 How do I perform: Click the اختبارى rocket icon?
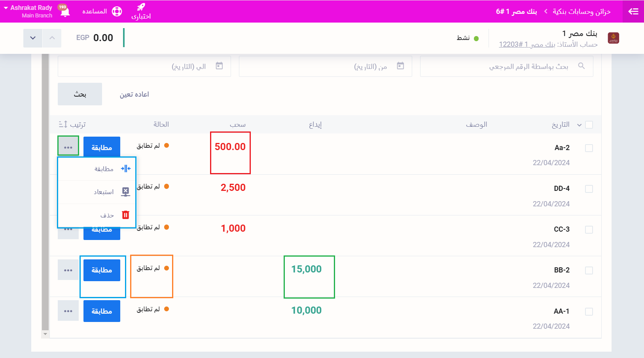pyautogui.click(x=141, y=7)
